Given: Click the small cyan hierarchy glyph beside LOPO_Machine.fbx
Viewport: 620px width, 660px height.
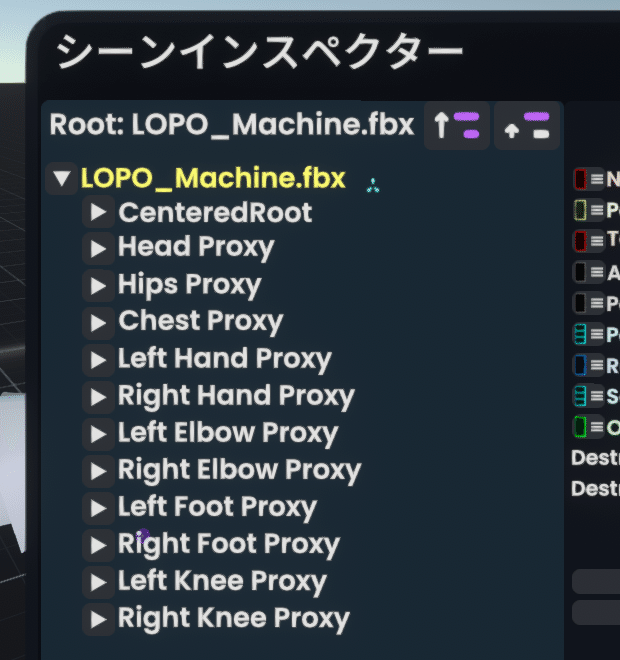Looking at the screenshot, I should pos(373,186).
